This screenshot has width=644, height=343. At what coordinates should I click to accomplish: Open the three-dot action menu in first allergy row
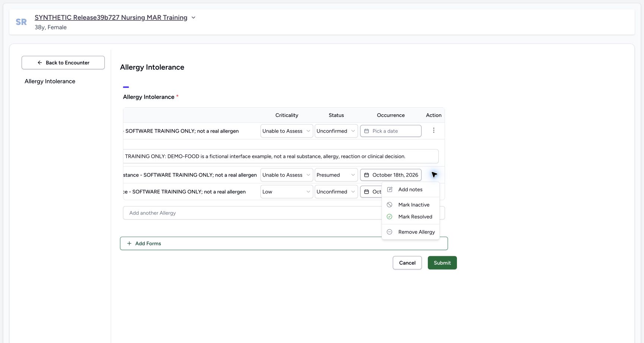tap(433, 130)
